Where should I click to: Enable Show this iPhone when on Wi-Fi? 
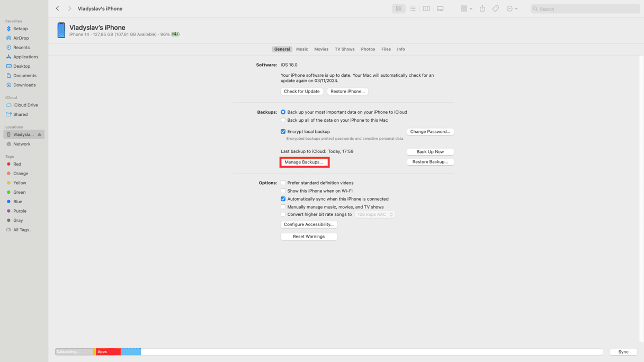pos(283,191)
